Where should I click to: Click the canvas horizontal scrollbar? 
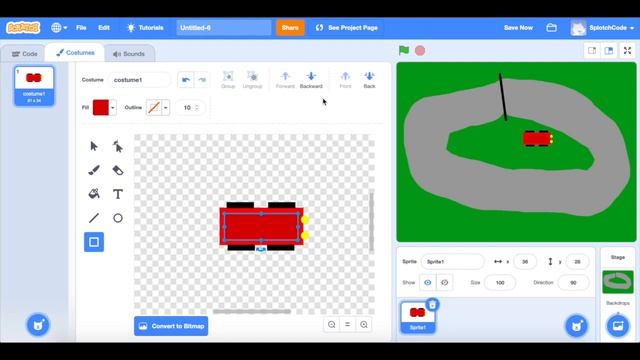click(x=252, y=311)
